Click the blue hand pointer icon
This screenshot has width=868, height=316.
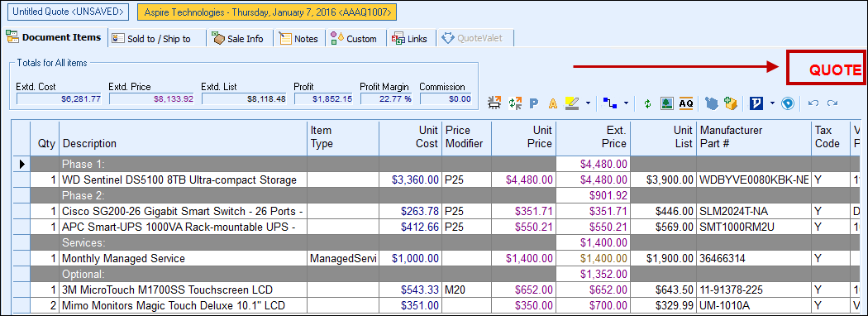[x=712, y=103]
